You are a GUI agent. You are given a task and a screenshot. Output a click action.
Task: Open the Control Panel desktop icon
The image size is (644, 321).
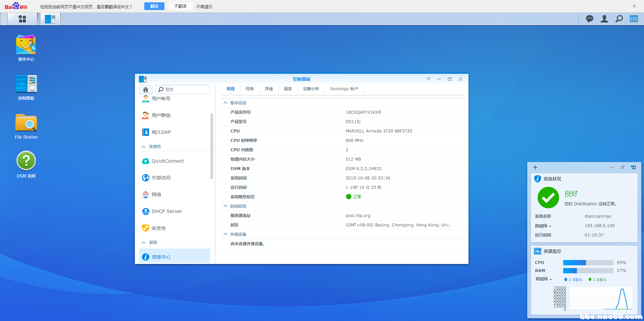click(x=26, y=88)
